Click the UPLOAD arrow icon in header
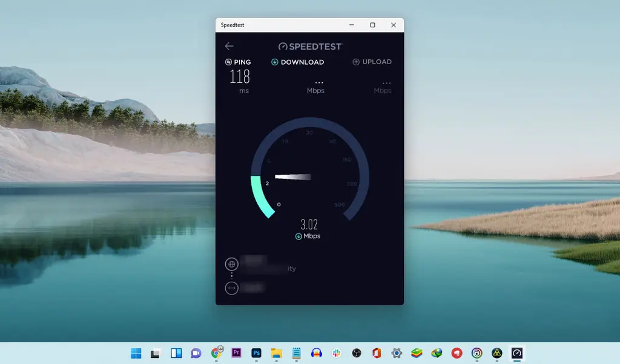This screenshot has width=620, height=364. [x=356, y=62]
